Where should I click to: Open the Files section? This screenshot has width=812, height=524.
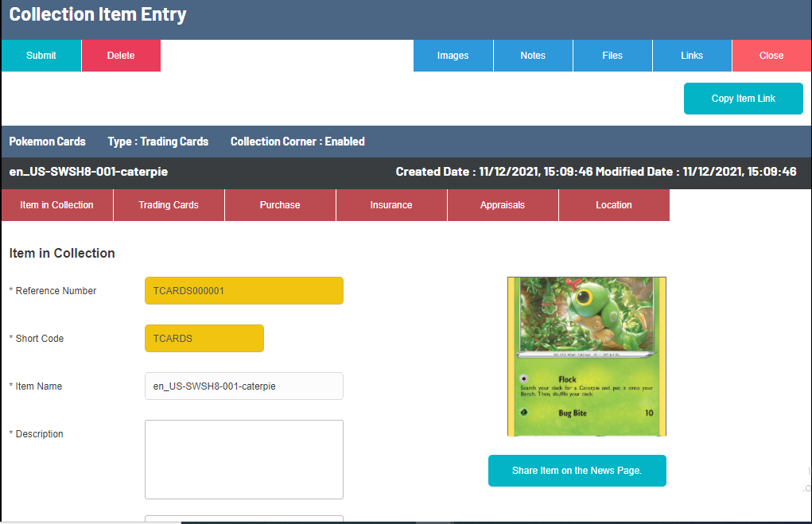[x=612, y=56]
